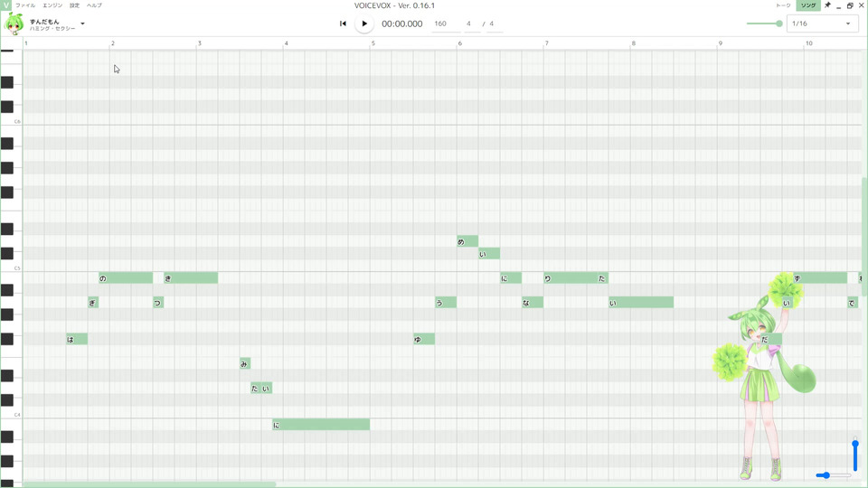
Task: Click the return to start button
Action: coord(343,23)
